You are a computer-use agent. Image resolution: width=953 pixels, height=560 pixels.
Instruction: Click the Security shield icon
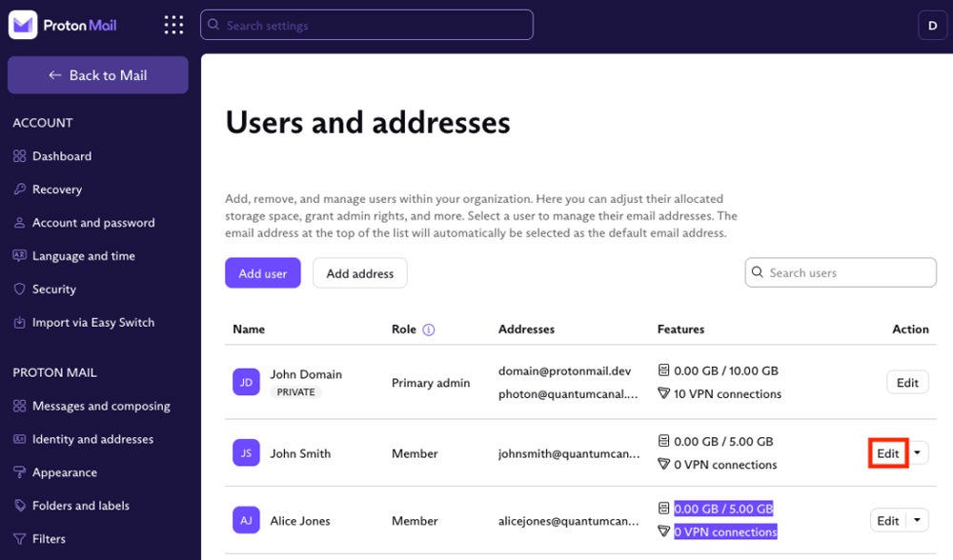pyautogui.click(x=19, y=290)
